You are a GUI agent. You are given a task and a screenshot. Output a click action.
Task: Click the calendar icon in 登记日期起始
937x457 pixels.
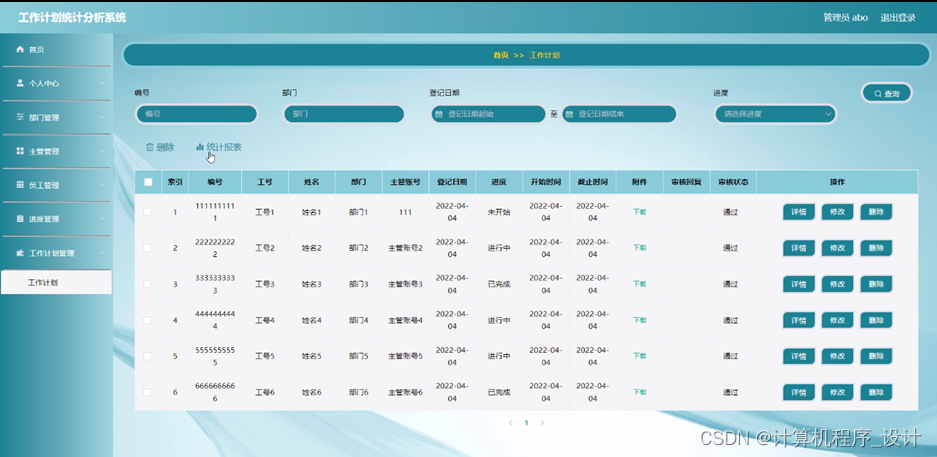(439, 114)
